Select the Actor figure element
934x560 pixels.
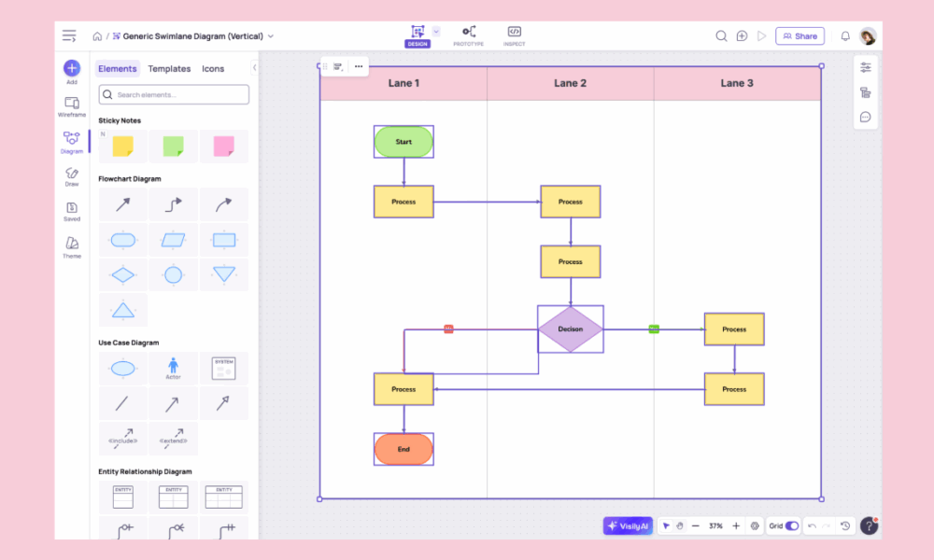click(x=174, y=369)
